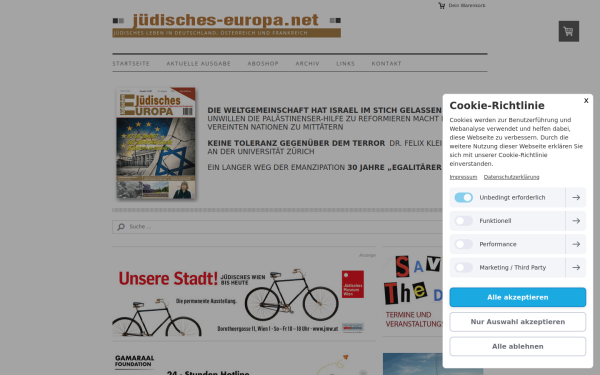Toggle the Unbedingt erforderlich switch
Screen dimensions: 600x375
[463, 197]
